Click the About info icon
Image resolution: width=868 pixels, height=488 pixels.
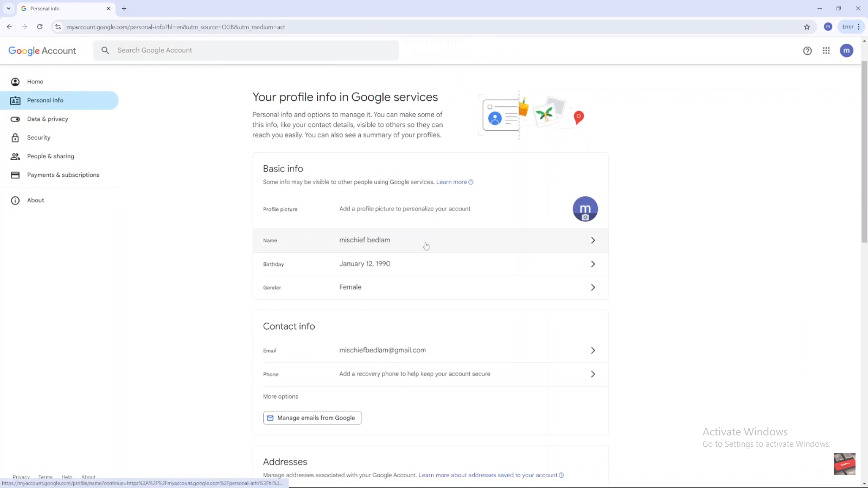click(x=15, y=201)
